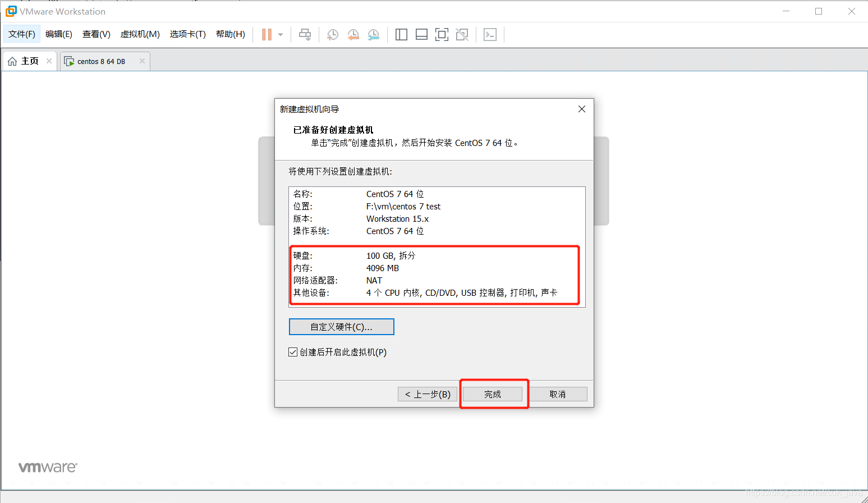
Task: Click the full screen mode icon
Action: pyautogui.click(x=442, y=34)
